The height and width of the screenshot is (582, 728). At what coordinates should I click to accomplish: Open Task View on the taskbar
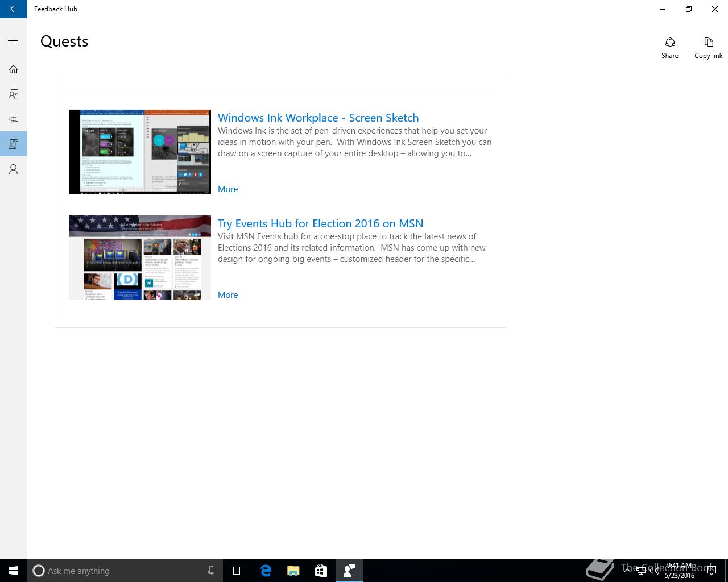[x=237, y=571]
